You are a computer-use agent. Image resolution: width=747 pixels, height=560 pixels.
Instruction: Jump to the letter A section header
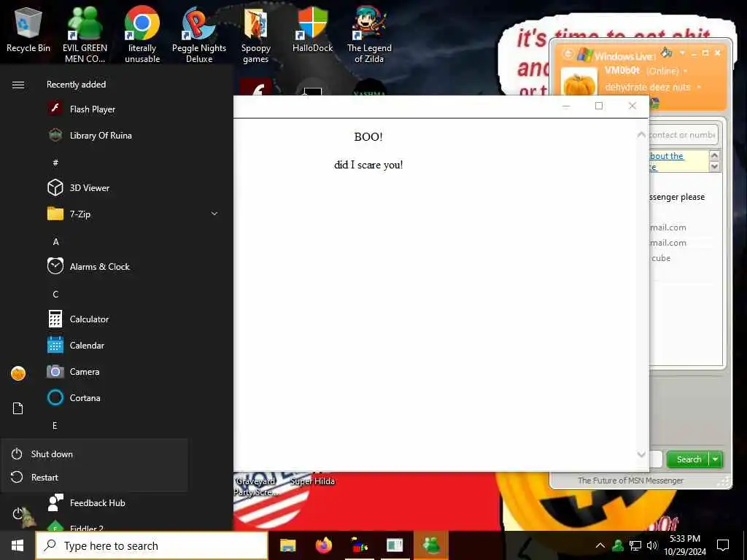55,241
